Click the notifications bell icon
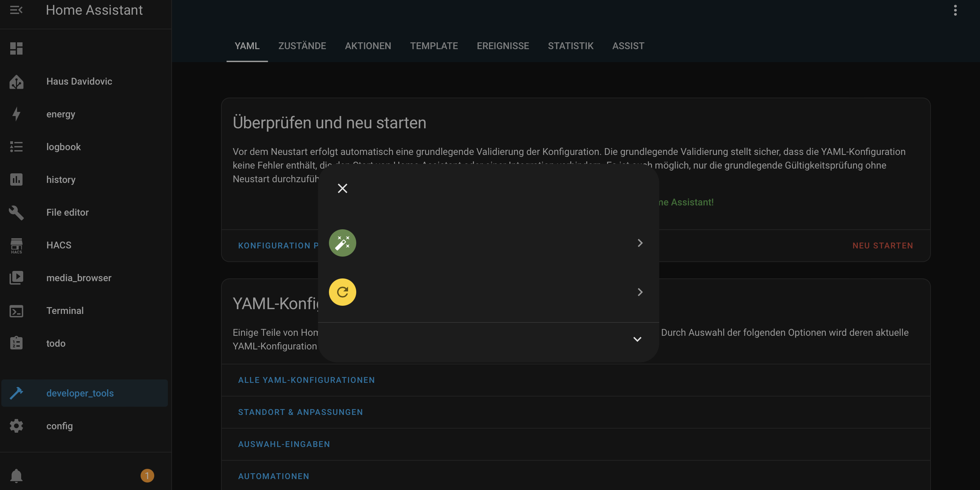Screen dimensions: 980x490 [16, 476]
